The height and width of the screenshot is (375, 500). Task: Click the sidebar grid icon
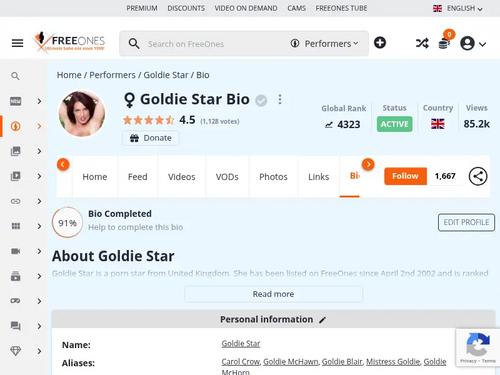coord(15,226)
